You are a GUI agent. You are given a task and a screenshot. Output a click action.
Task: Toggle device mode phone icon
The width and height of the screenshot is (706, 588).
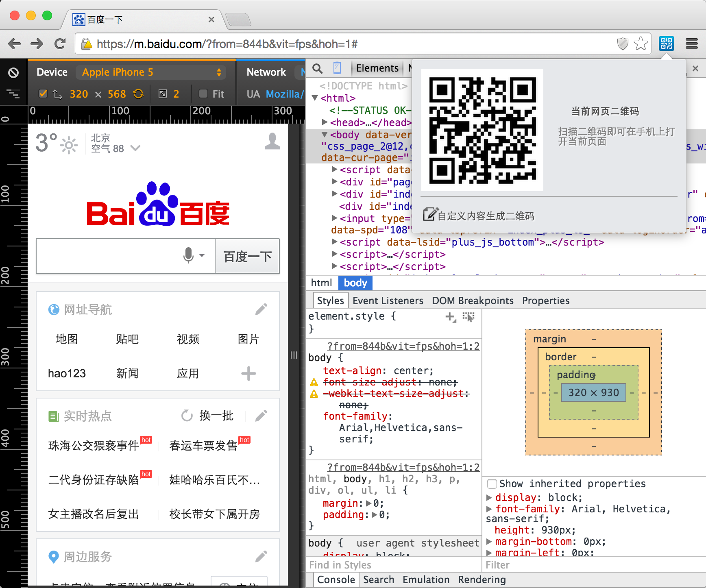pos(337,68)
